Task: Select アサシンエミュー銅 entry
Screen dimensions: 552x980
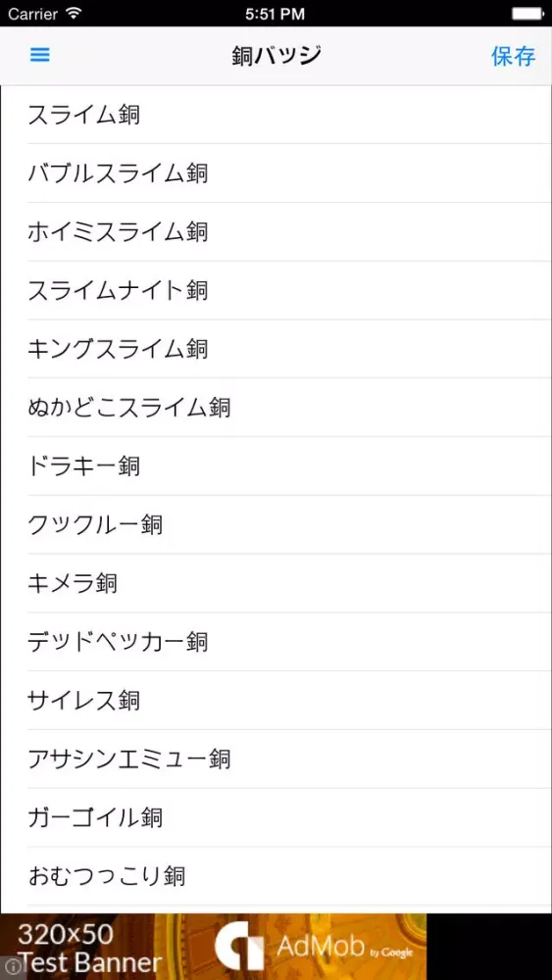Action: [x=276, y=759]
